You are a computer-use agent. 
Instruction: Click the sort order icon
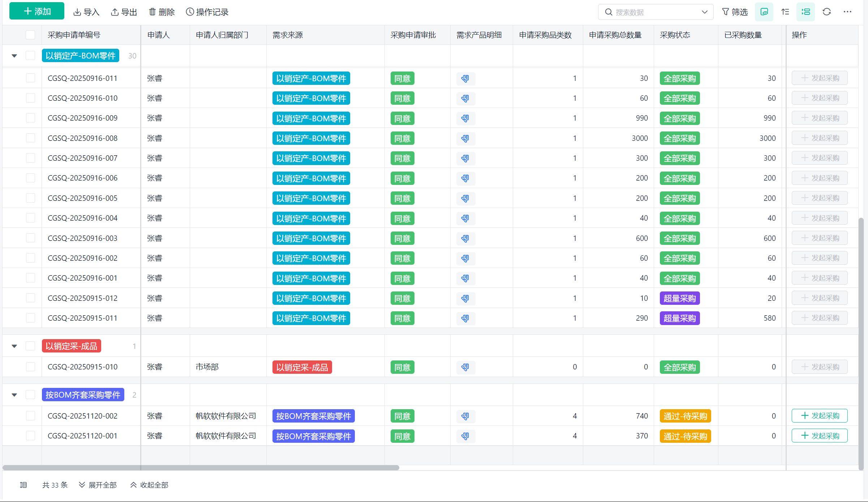tap(785, 12)
